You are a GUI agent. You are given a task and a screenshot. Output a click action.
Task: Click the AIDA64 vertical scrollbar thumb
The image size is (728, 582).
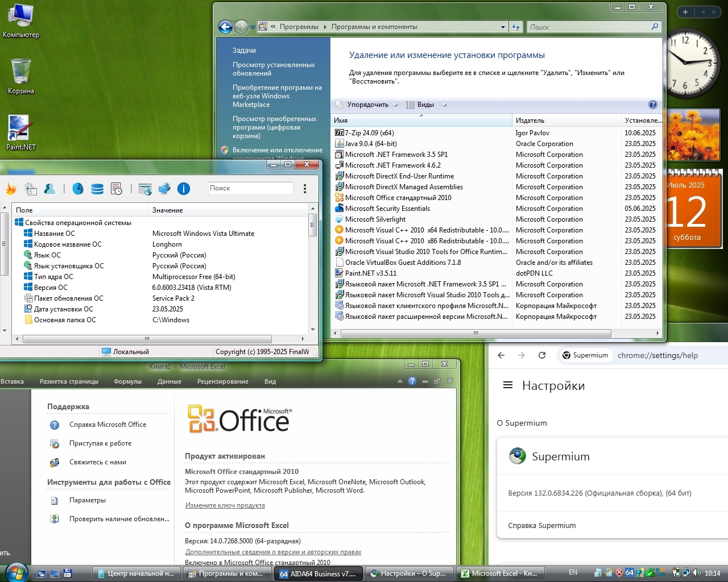click(312, 226)
